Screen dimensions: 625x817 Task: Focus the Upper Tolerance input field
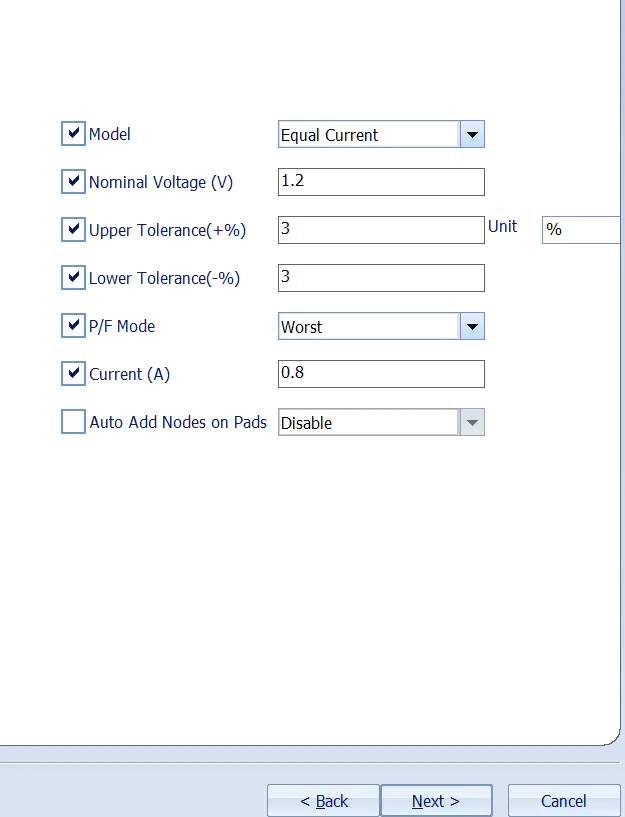click(x=381, y=230)
